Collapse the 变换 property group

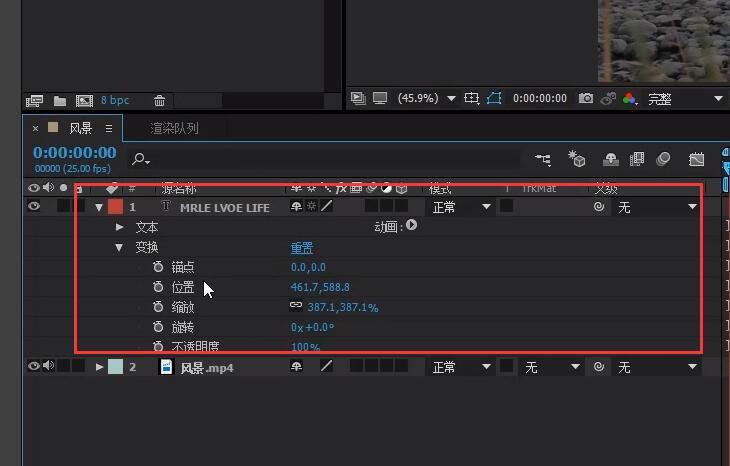tap(119, 248)
